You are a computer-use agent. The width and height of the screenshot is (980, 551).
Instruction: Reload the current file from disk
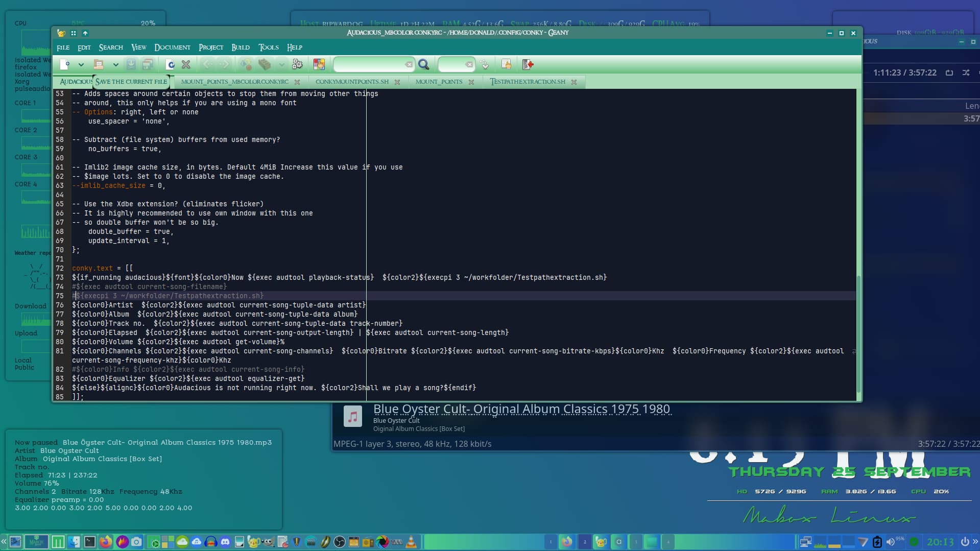[170, 64]
